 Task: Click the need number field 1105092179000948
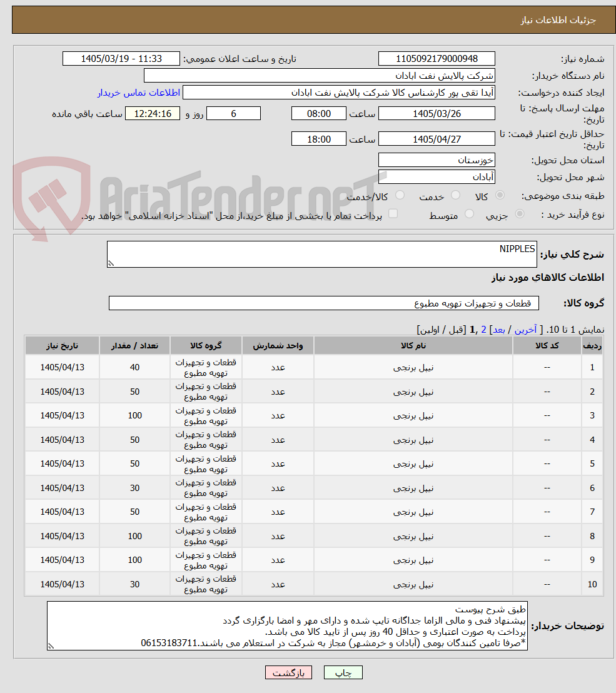(437, 59)
